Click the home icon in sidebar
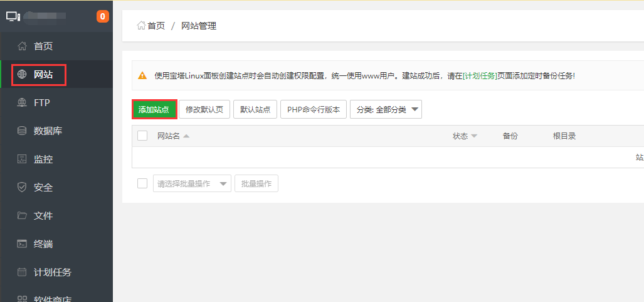The height and width of the screenshot is (302, 644). click(x=22, y=46)
